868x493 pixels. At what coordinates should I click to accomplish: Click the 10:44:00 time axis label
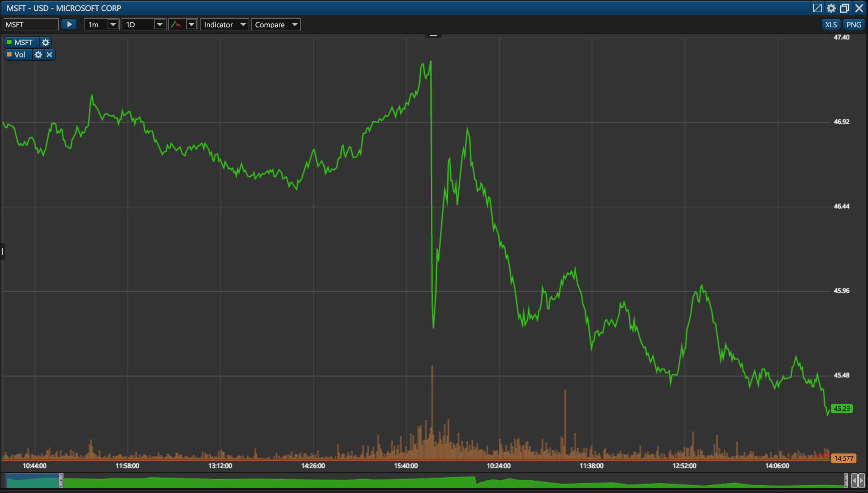35,466
